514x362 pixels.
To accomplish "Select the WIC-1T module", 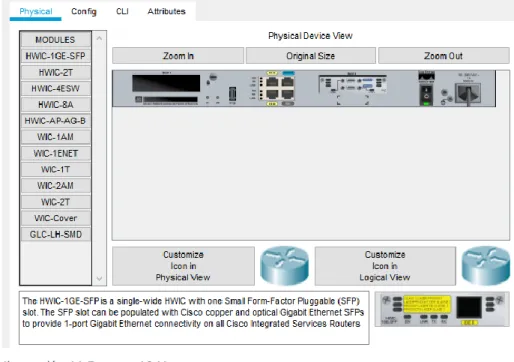I will 55,169.
